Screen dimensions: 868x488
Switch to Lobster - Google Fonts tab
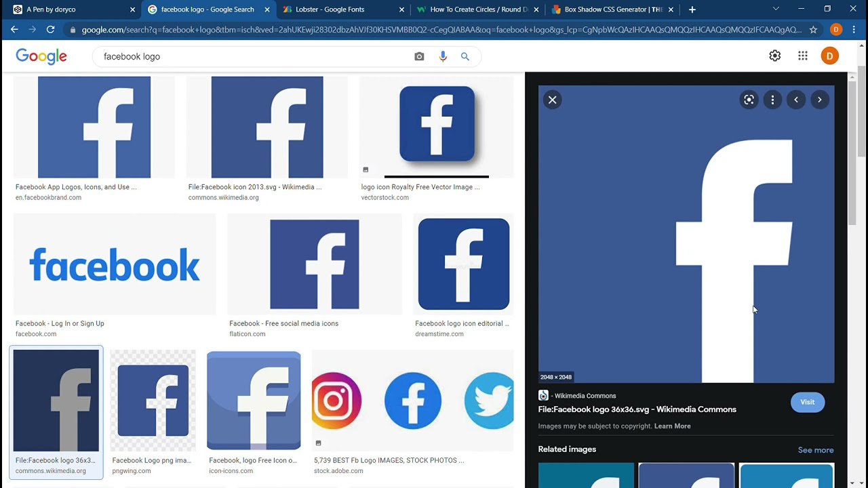[343, 9]
